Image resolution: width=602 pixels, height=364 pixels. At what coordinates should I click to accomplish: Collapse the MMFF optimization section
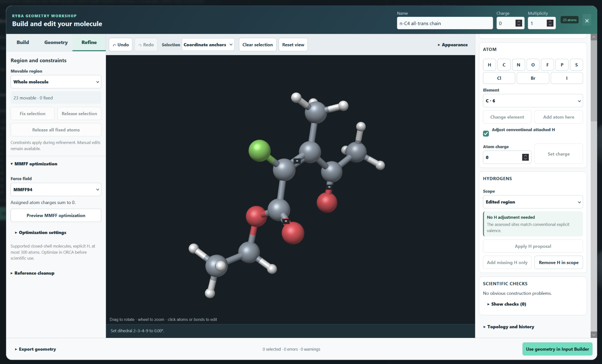pos(34,164)
